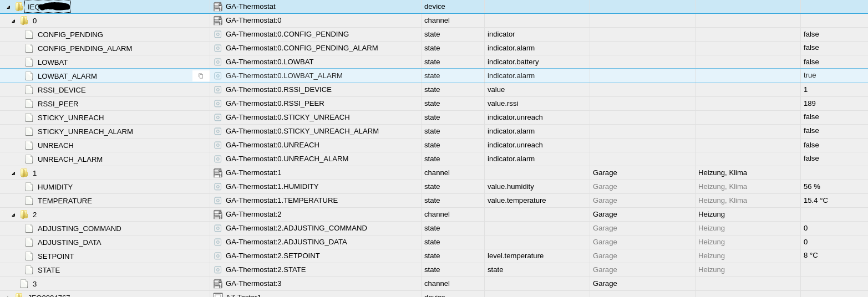Viewport: 868px width, 297px height.
Task: Click the file icon next to TEMPERATURE
Action: (29, 201)
